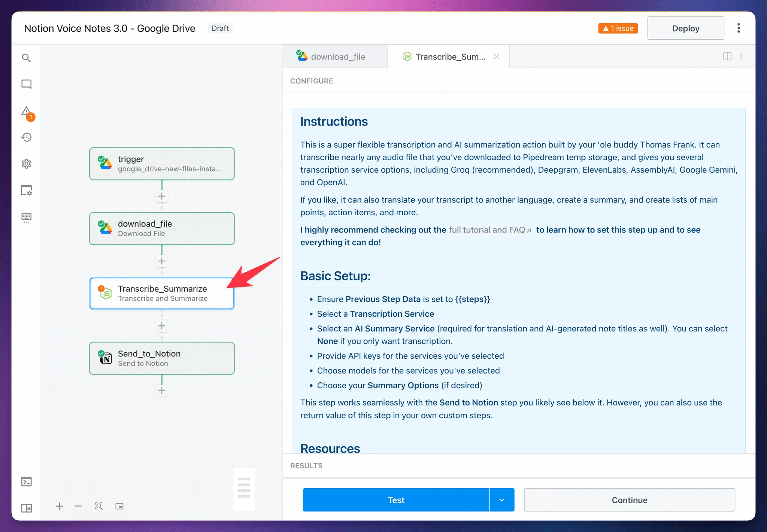Select the Send_to_Notion step node

pyautogui.click(x=162, y=358)
